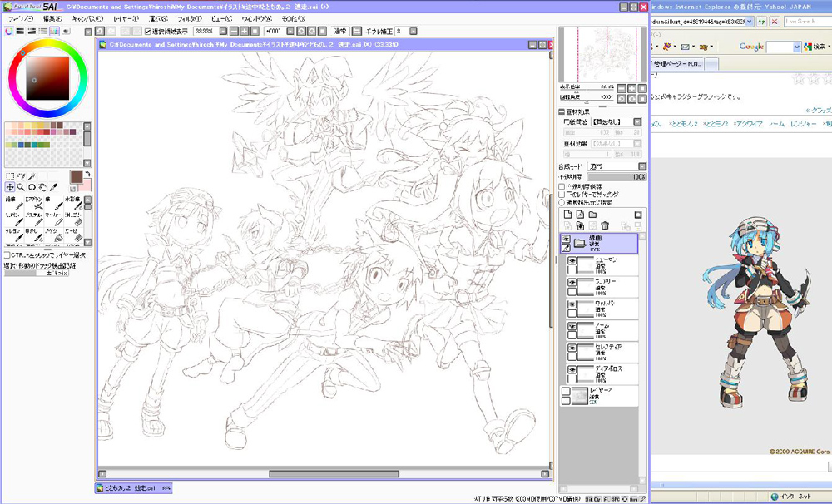Open the toolbar quick-menu dropdown arrow

(88, 32)
